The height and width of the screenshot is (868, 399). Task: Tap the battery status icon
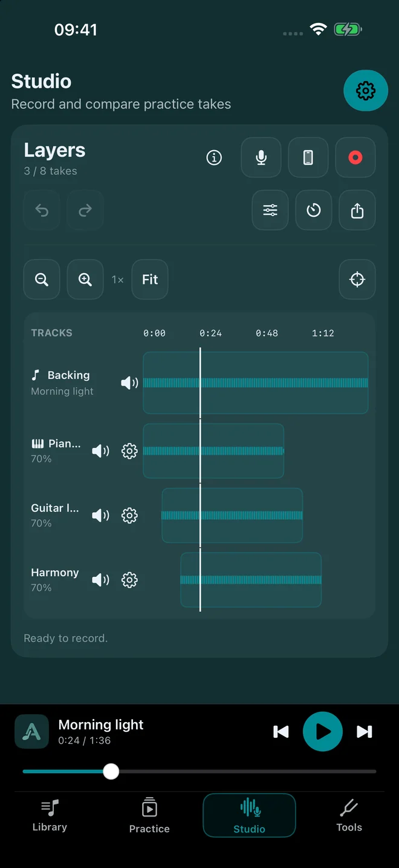coord(348,29)
